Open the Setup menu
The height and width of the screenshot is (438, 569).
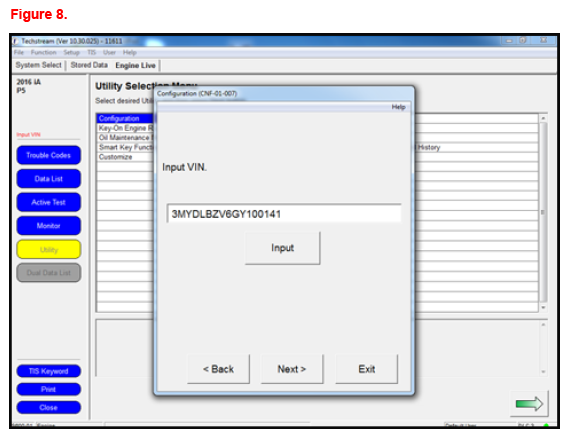pyautogui.click(x=71, y=52)
